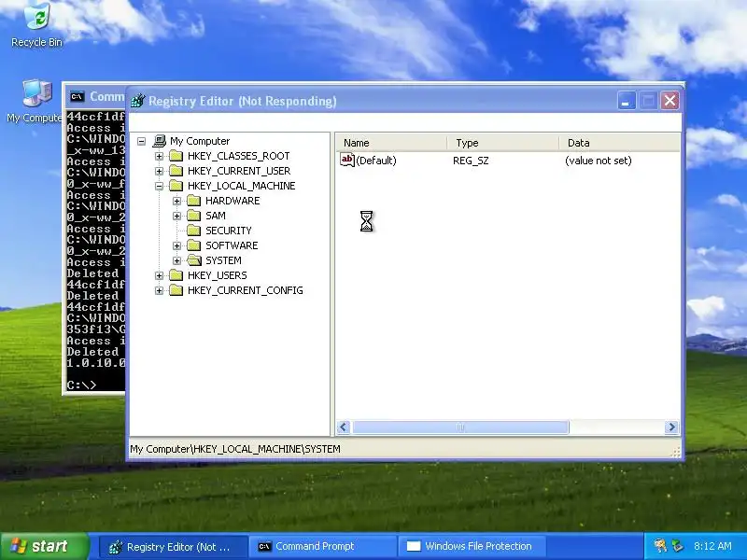Minimize the Registry Editor window
Viewport: 747px width, 560px height.
point(627,101)
